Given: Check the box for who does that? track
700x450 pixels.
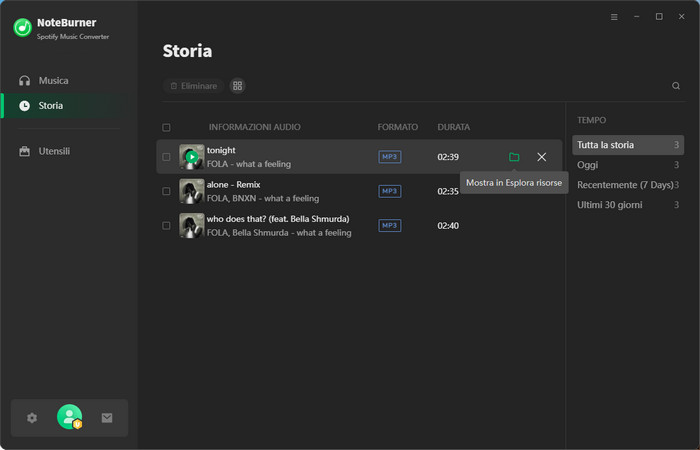Looking at the screenshot, I should (x=167, y=226).
